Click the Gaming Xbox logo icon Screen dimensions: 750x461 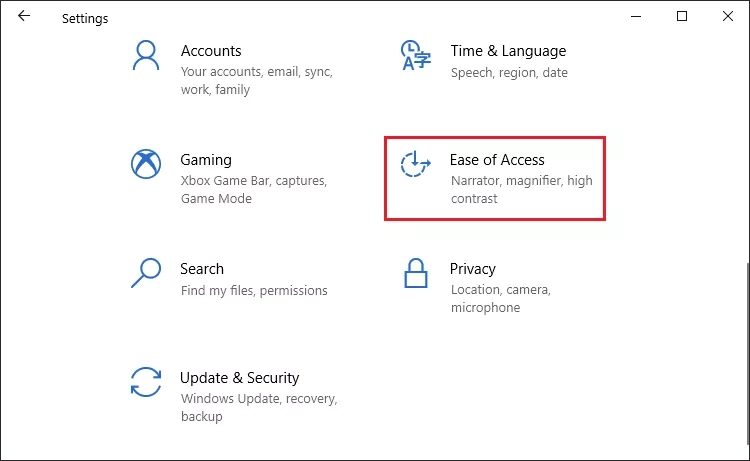pyautogui.click(x=146, y=164)
